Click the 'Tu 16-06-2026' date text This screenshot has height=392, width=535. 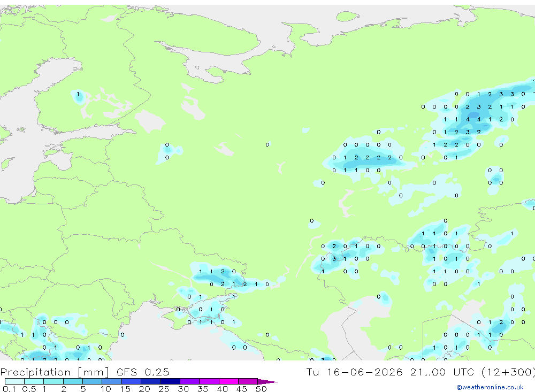pos(354,372)
